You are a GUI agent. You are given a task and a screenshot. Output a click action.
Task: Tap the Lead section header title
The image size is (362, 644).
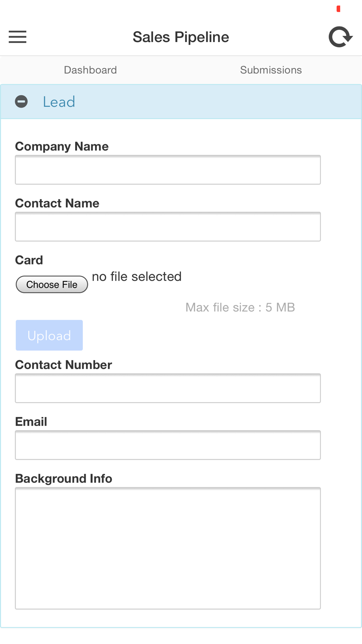(59, 102)
